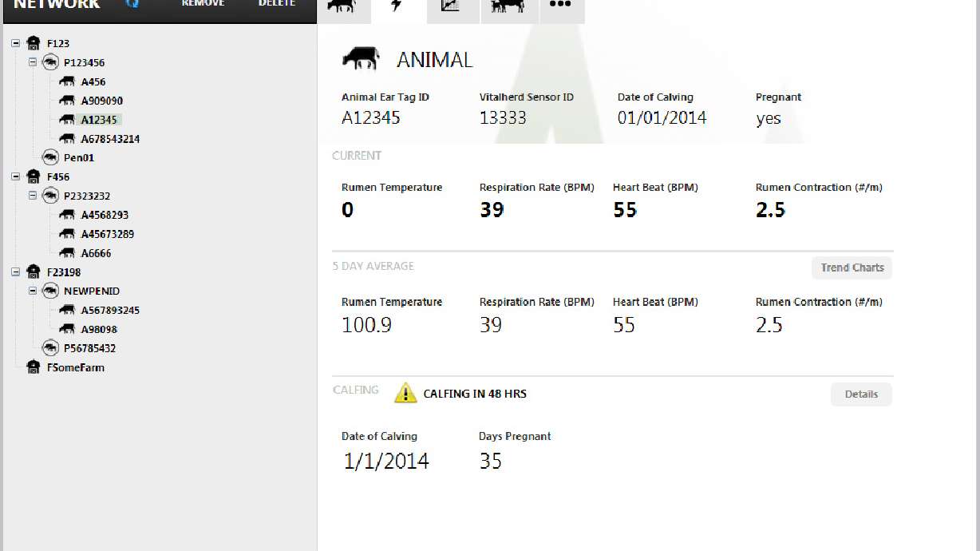The height and width of the screenshot is (551, 980).
Task: Collapse the F456 farm branch
Action: click(x=14, y=176)
